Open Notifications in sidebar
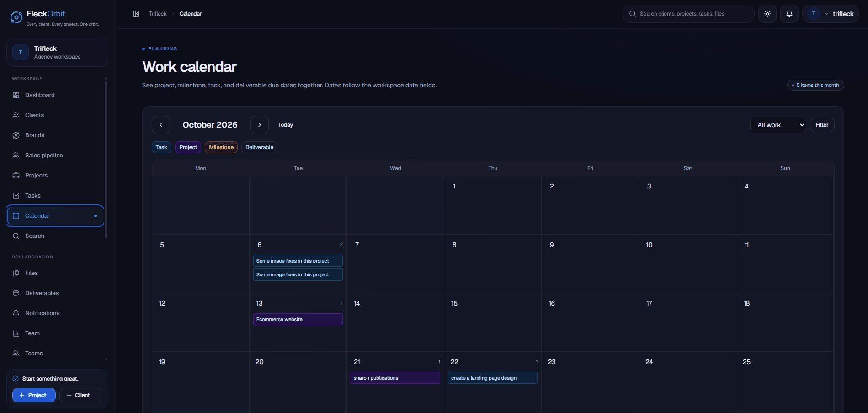Viewport: 868px width, 413px height. point(55,313)
